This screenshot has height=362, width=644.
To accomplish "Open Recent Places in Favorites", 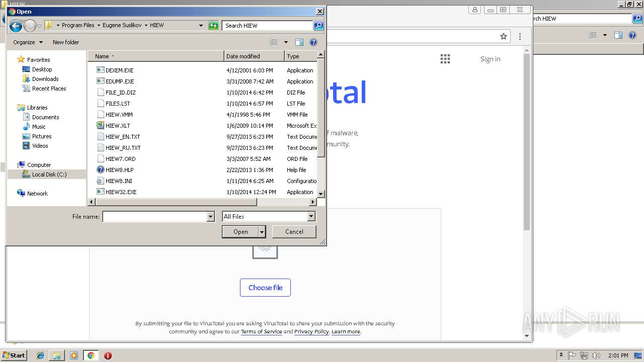I will coord(49,88).
